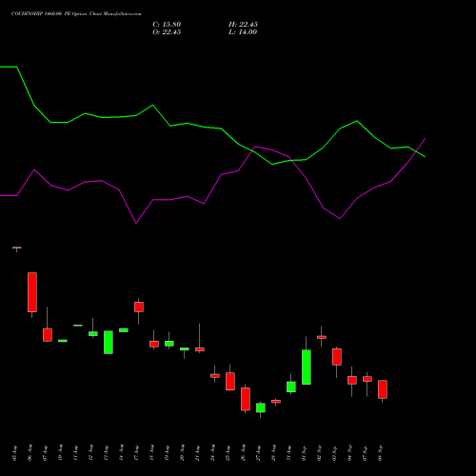Click the 26 Aug date label
Viewport: 476px width, 476px height.
[243, 453]
